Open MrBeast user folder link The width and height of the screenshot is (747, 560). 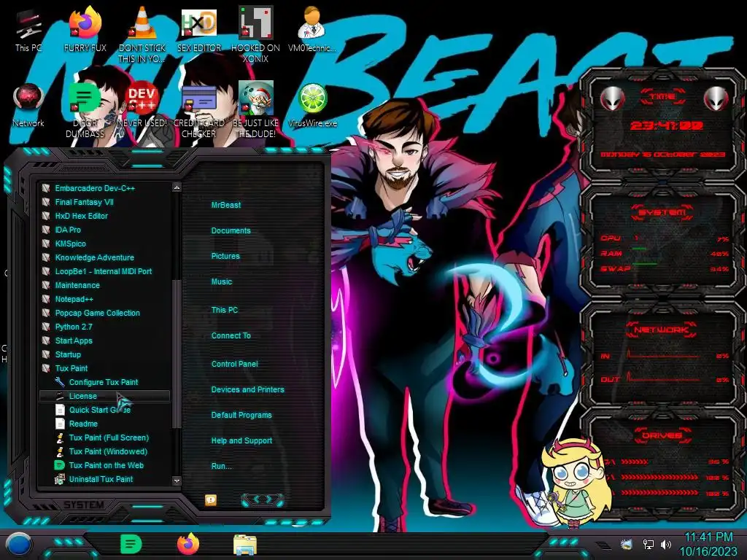pyautogui.click(x=226, y=205)
